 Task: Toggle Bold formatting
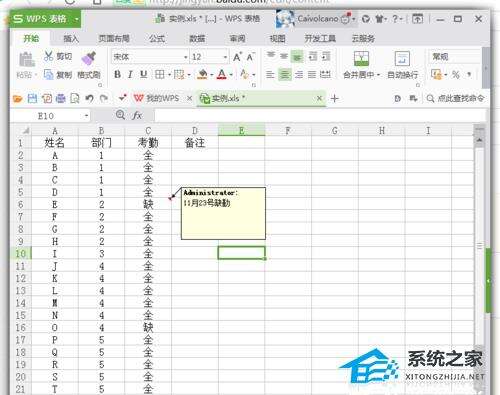pos(117,74)
